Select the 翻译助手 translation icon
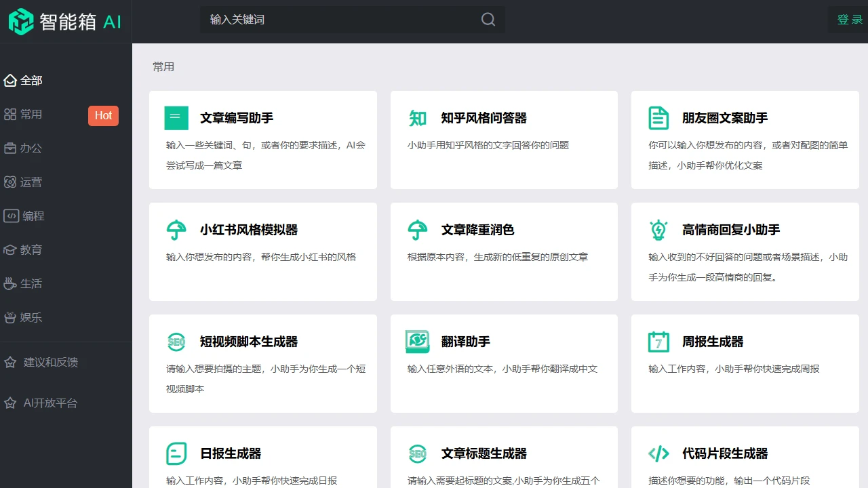This screenshot has width=868, height=488. [417, 342]
